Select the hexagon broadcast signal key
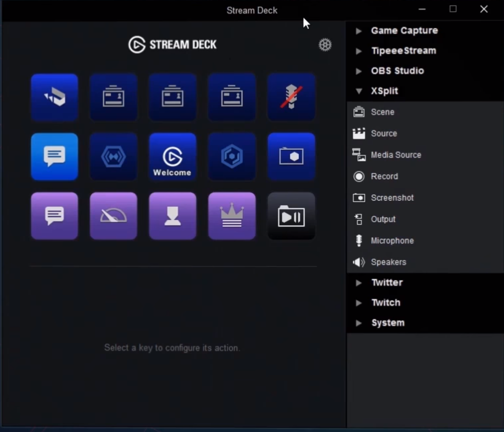The width and height of the screenshot is (504, 432). 114,156
